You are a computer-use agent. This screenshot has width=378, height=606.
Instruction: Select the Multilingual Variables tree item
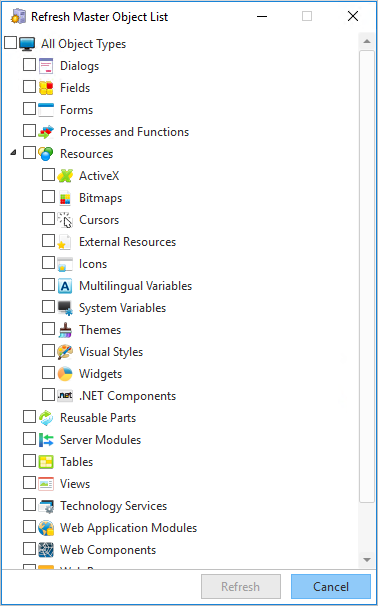click(136, 286)
